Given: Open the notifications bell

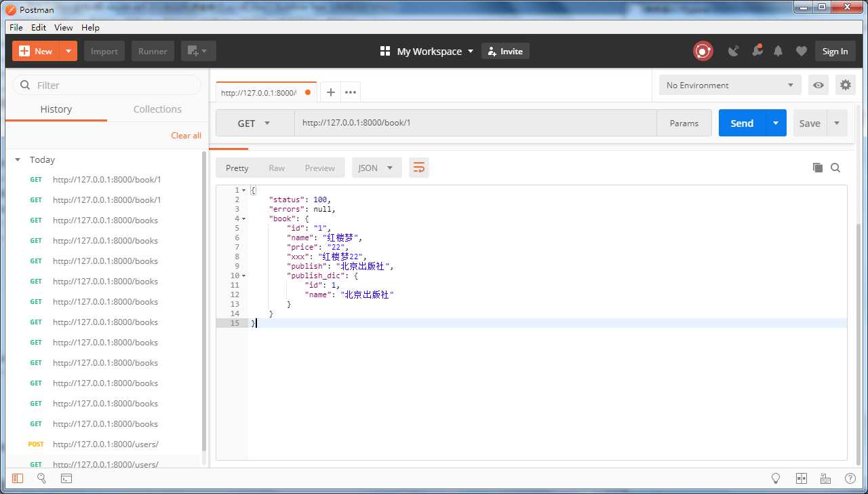Looking at the screenshot, I should click(x=778, y=51).
